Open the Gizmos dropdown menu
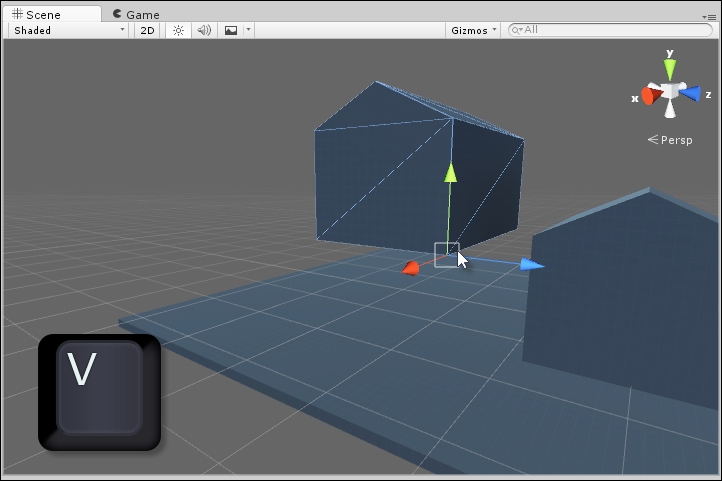 (473, 30)
